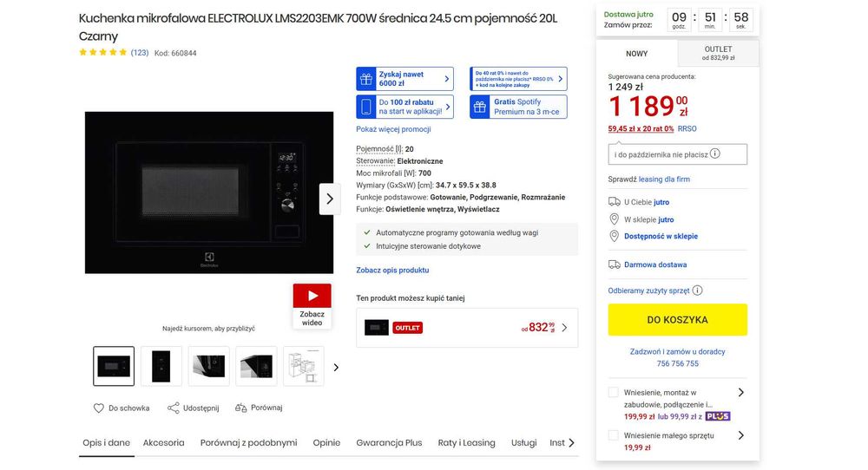Show next main product image arrow
868x470 pixels.
click(x=329, y=199)
